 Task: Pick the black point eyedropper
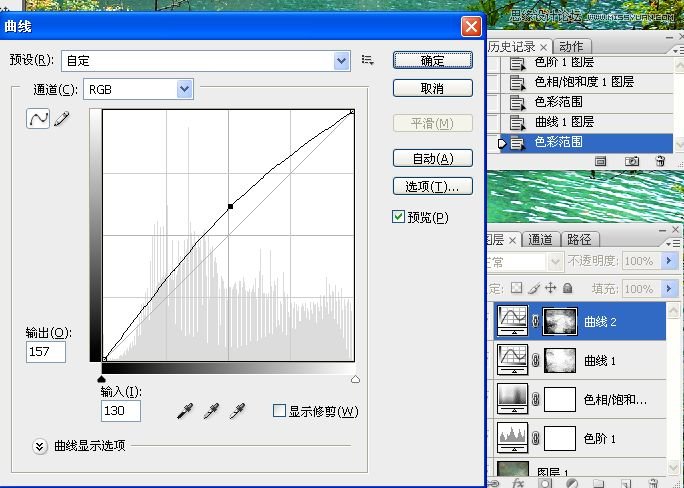pyautogui.click(x=185, y=411)
